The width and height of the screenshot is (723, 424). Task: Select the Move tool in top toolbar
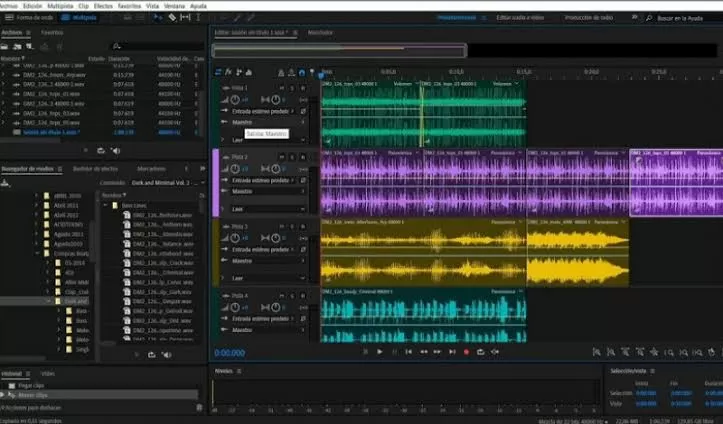pyautogui.click(x=158, y=18)
